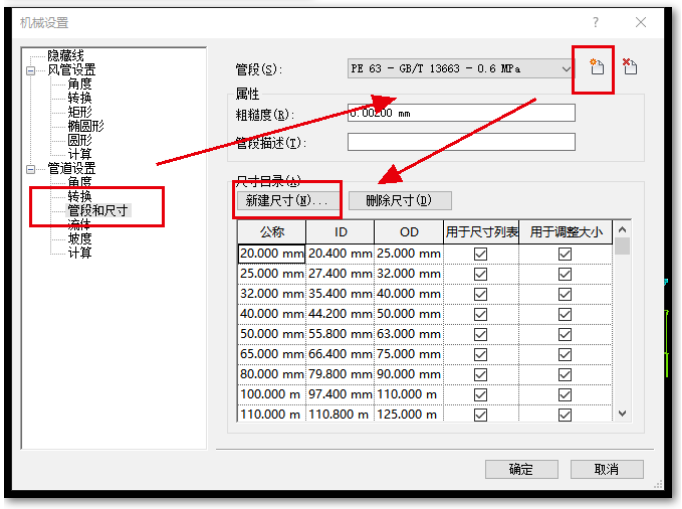Click the 新建尺寸 button
Screen dimensions: 682x509
click(286, 201)
